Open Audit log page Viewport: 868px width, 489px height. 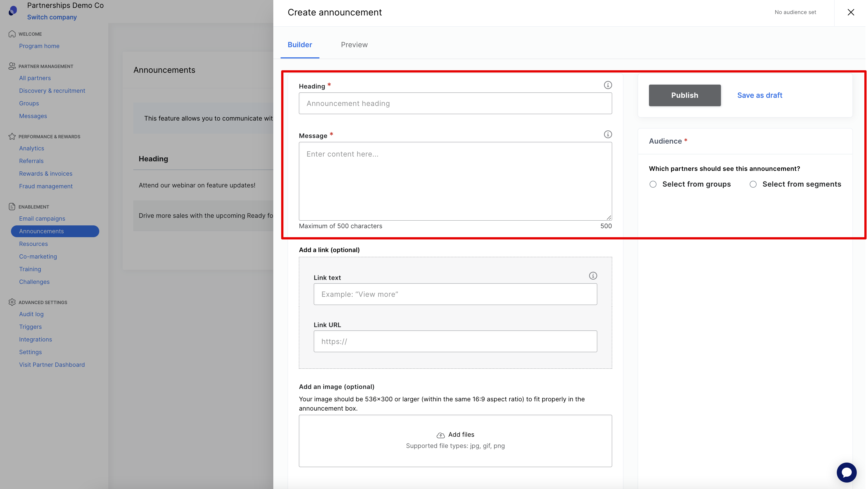tap(31, 314)
